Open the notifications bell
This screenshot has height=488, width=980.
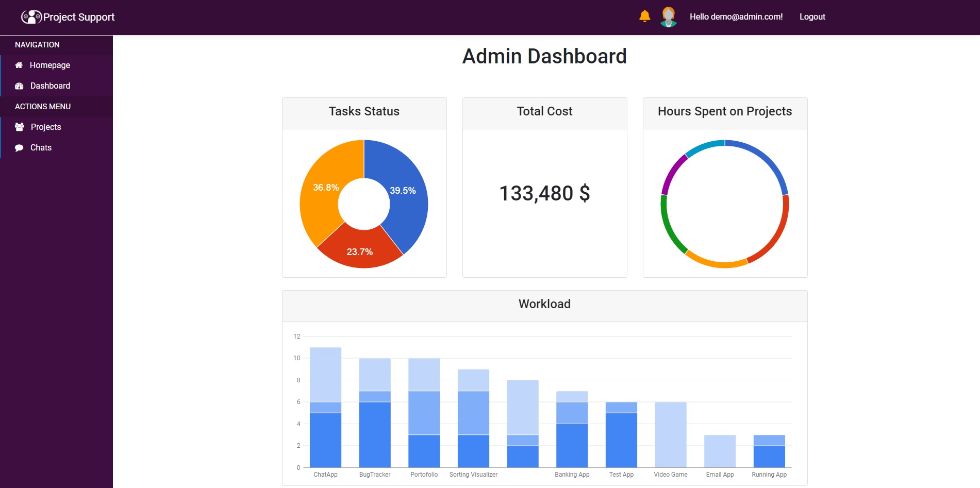pos(644,16)
